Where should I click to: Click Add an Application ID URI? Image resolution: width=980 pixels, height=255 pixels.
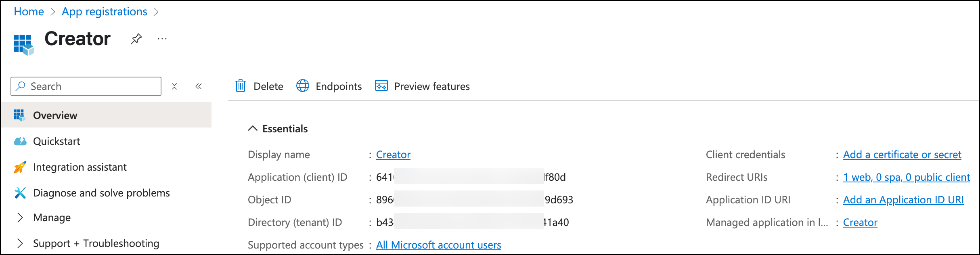903,200
